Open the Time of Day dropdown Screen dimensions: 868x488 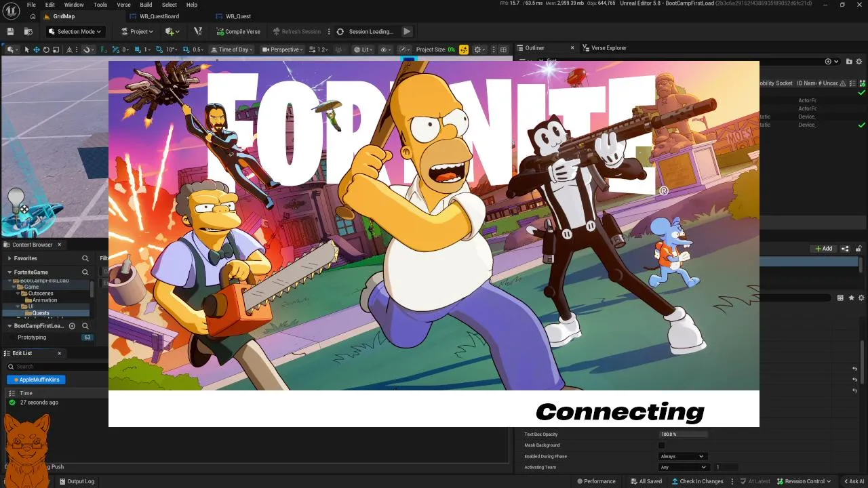[x=232, y=49]
